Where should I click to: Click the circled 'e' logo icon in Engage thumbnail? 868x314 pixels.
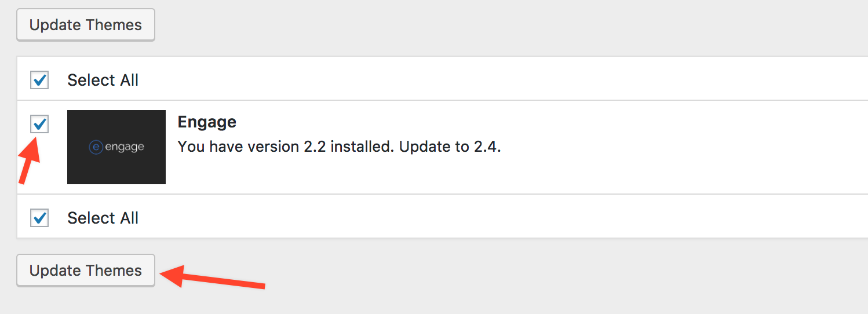pos(96,147)
